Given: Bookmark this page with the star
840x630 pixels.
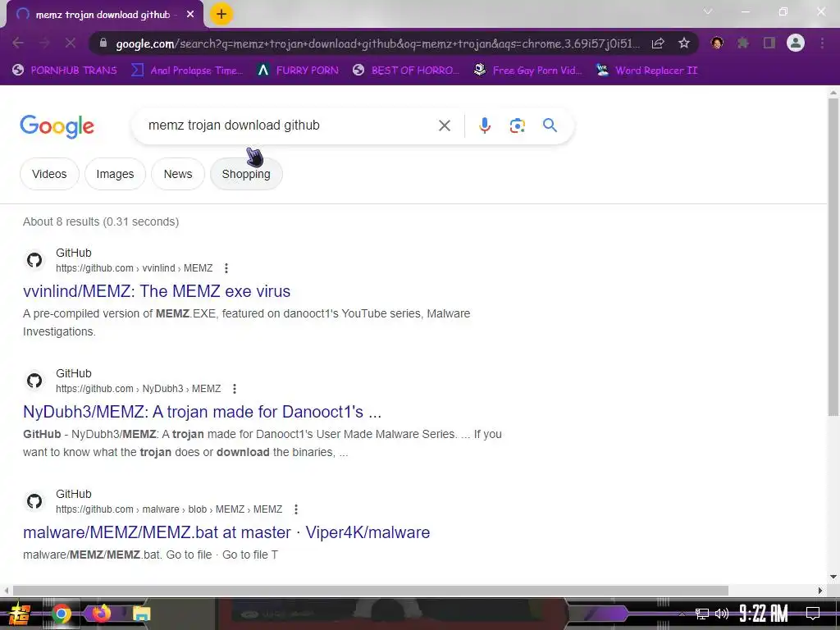Looking at the screenshot, I should click(x=683, y=43).
